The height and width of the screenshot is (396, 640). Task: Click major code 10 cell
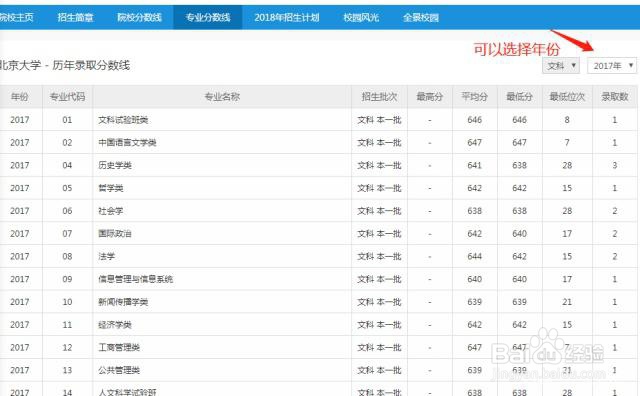67,302
